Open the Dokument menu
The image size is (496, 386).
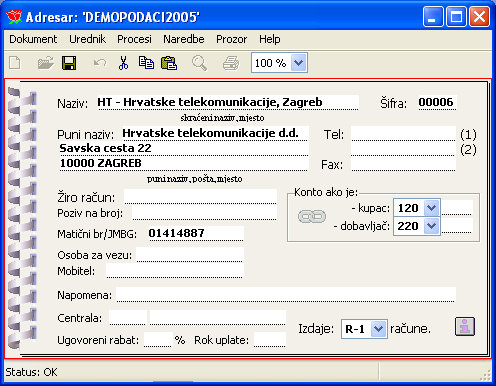coord(33,39)
